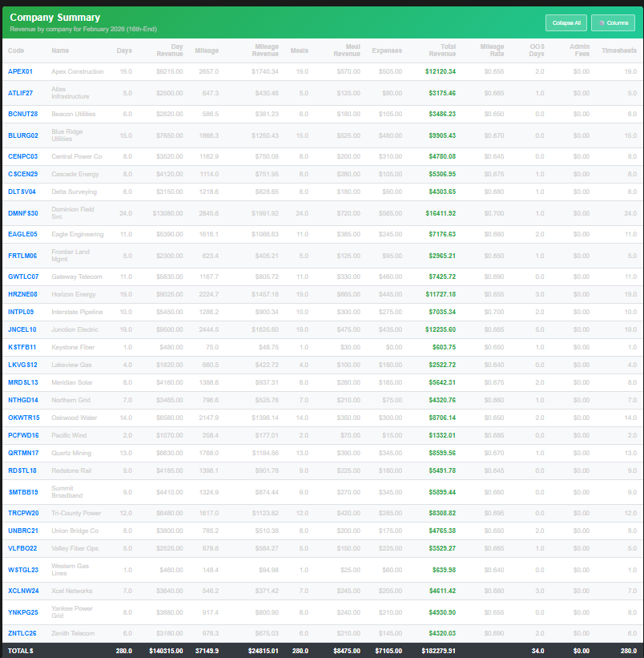This screenshot has height=658, width=644.
Task: Open the KSTFB11 Keystone Fiber link
Action: click(21, 347)
